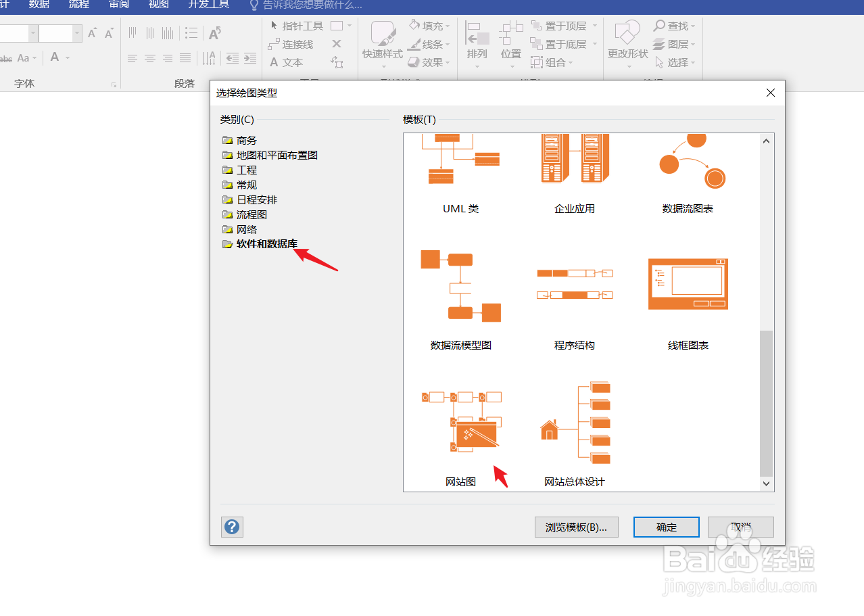Align paragraph text left

(133, 58)
